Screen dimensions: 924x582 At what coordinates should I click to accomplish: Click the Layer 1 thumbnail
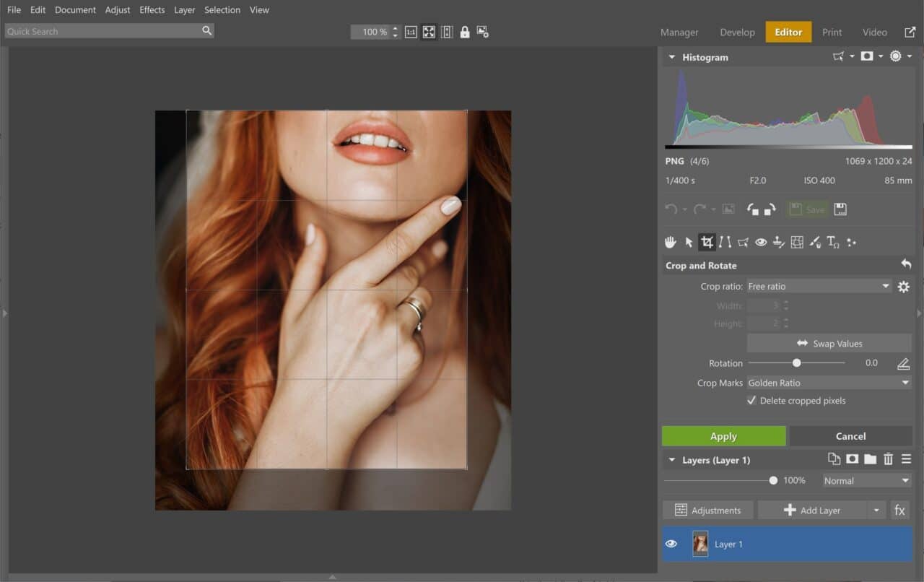[700, 544]
